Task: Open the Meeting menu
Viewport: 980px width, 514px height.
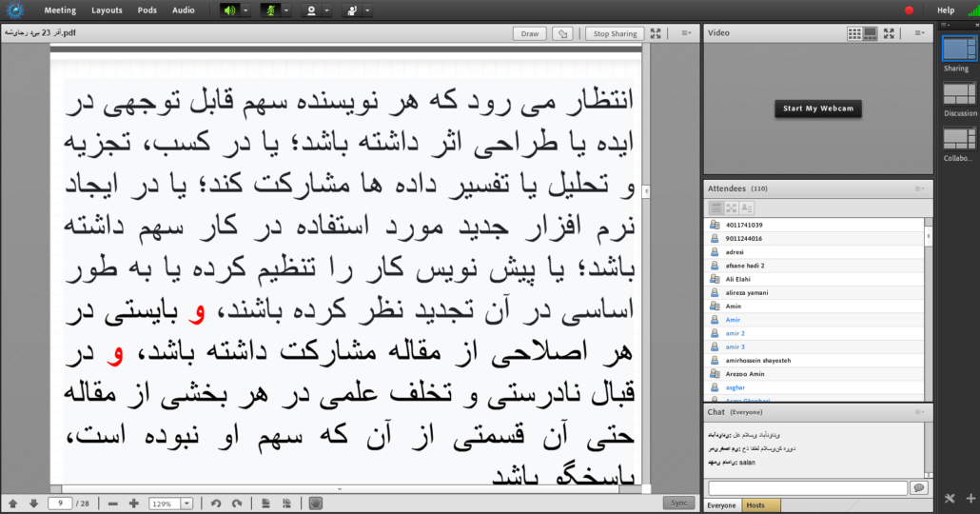Action: click(x=60, y=10)
